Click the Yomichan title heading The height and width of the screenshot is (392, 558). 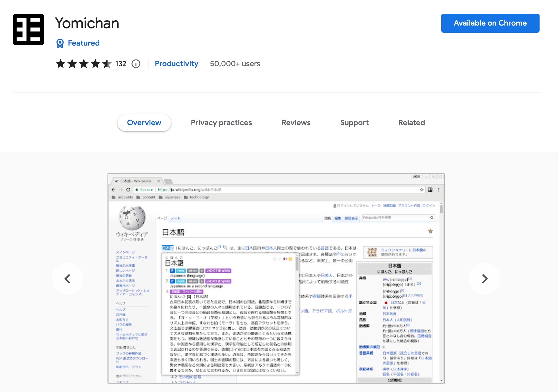tap(87, 23)
